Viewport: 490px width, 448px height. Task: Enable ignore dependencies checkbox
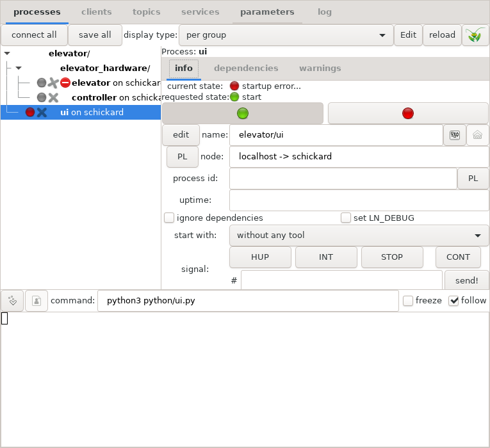pyautogui.click(x=169, y=218)
